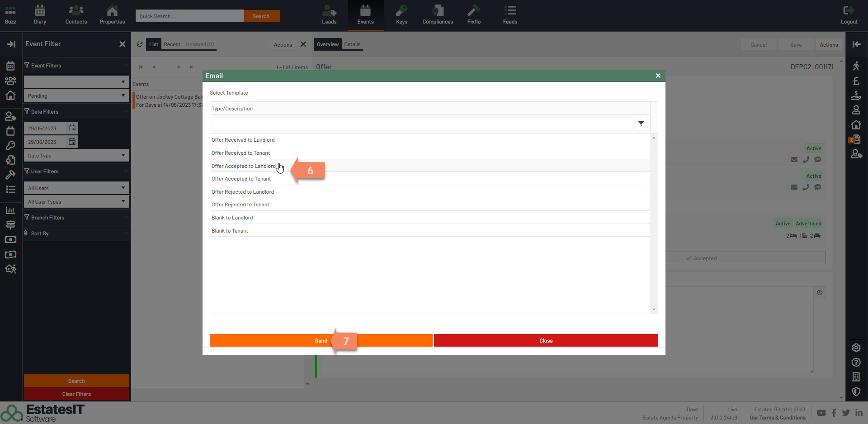Expand the Branch Filters section
This screenshot has height=424, width=868.
click(x=76, y=218)
